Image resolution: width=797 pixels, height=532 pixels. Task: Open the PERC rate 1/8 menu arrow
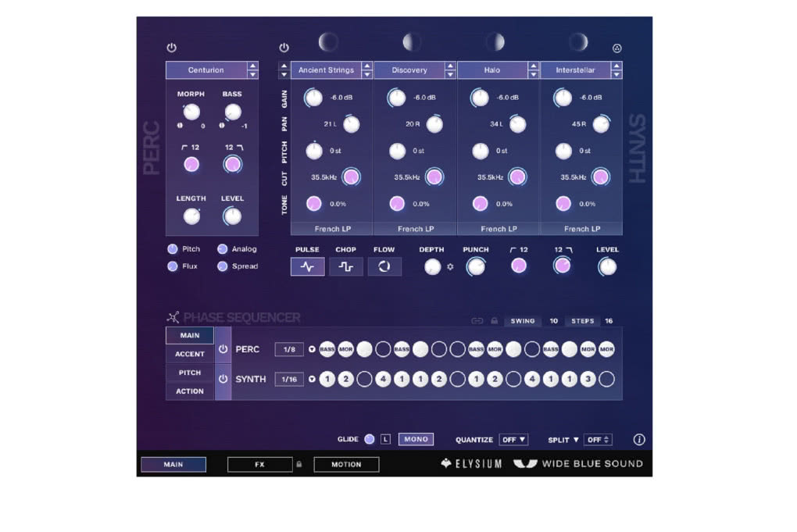click(312, 349)
